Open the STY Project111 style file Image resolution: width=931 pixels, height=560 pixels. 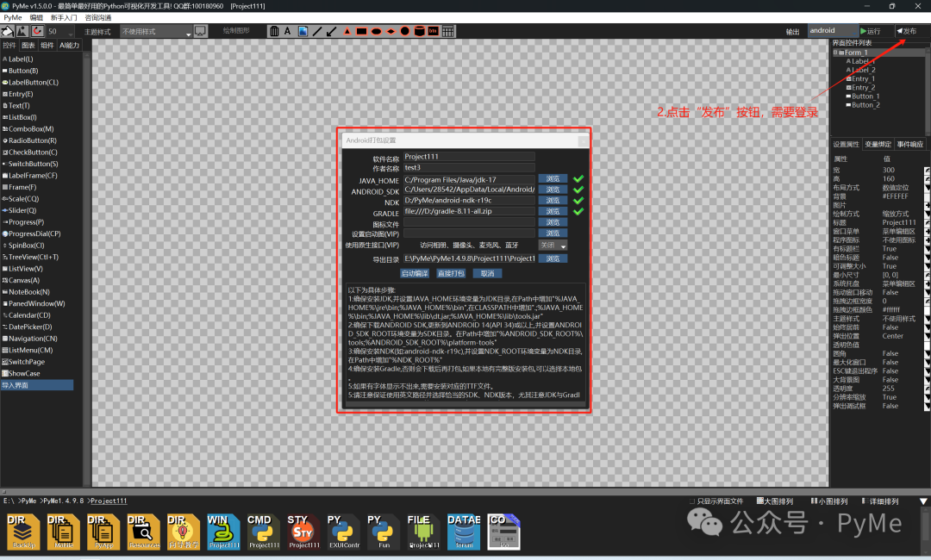303,532
